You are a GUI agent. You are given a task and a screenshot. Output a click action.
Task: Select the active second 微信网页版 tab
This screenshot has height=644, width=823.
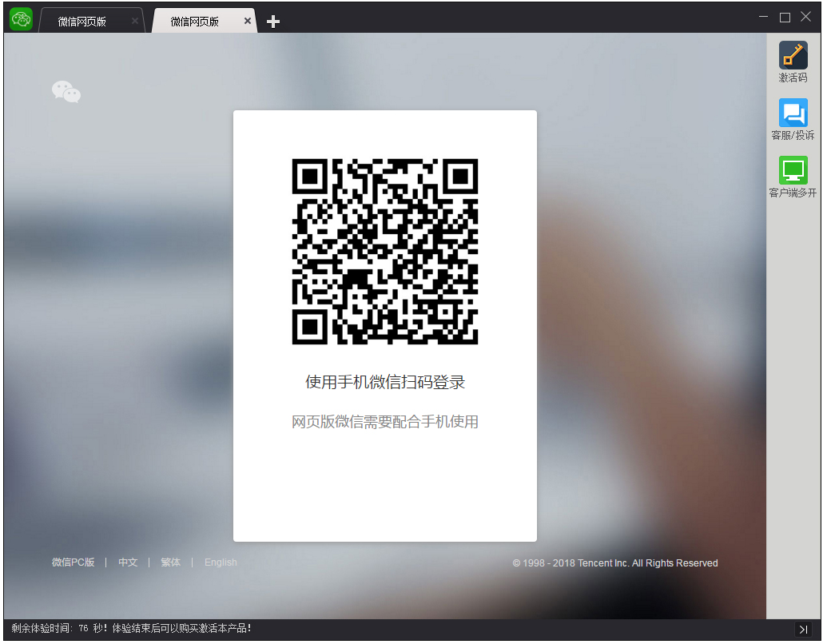[x=195, y=22]
